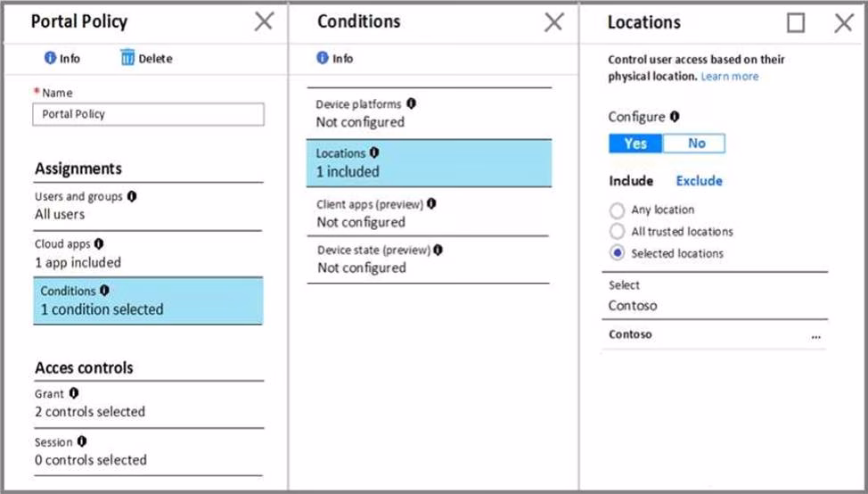Screen dimensions: 868x494
Task: Click info tooltip icon beside Device platforms
Action: click(x=411, y=103)
